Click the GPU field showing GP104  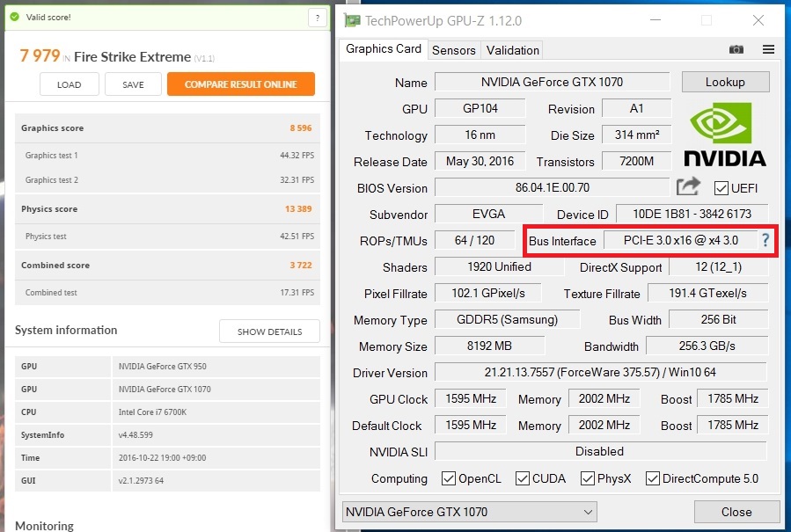[480, 108]
